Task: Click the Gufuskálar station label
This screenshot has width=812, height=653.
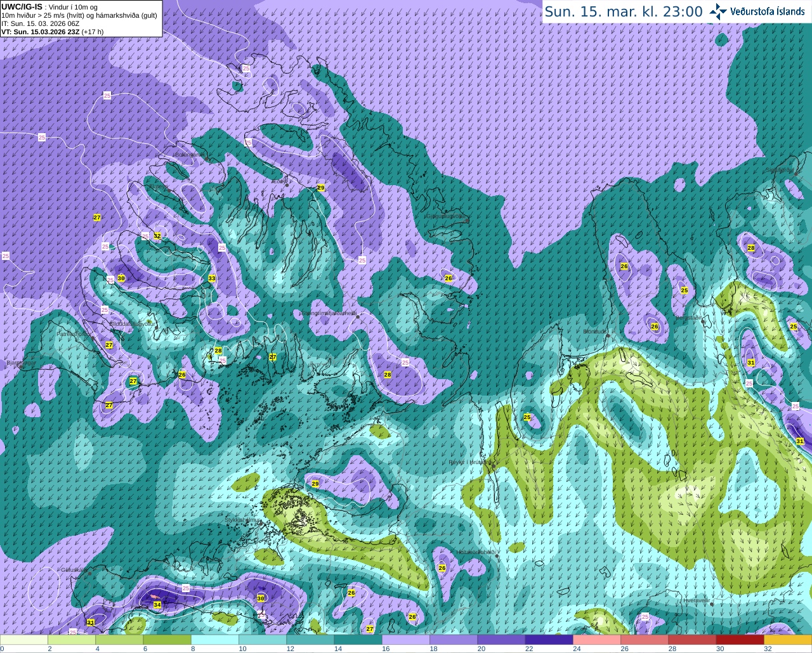Action: coord(74,569)
